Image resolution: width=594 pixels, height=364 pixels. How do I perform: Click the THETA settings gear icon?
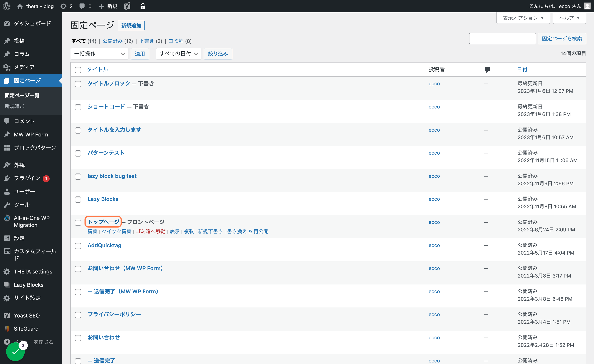point(7,272)
